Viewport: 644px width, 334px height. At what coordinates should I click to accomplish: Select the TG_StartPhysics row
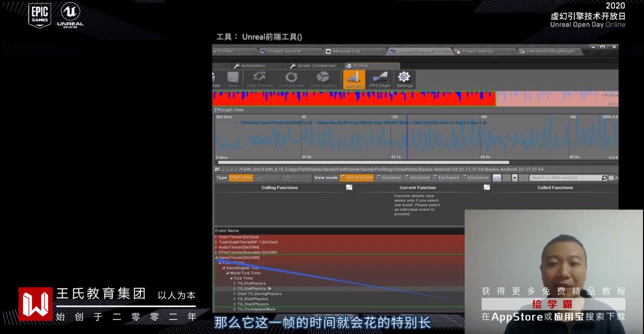tap(339, 304)
